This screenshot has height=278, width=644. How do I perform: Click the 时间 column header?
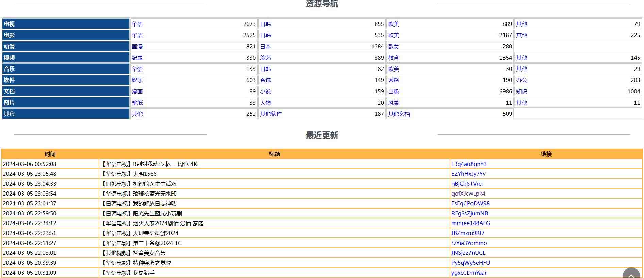pyautogui.click(x=50, y=154)
